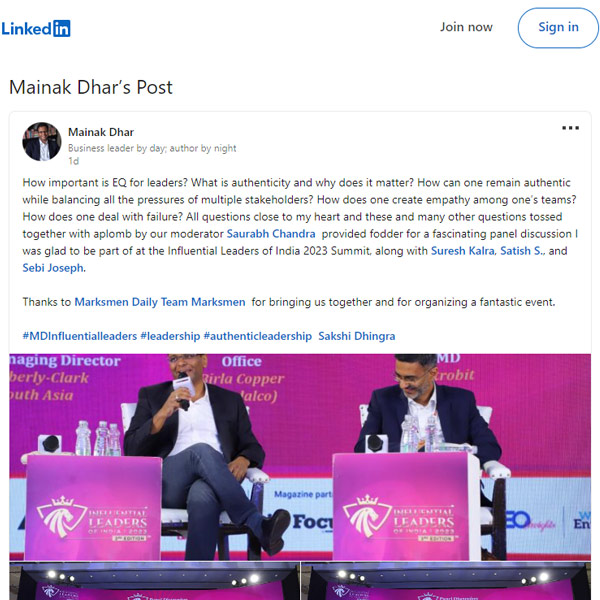This screenshot has width=600, height=600.
Task: Click the #authenticleadership hashtag
Action: pyautogui.click(x=258, y=336)
